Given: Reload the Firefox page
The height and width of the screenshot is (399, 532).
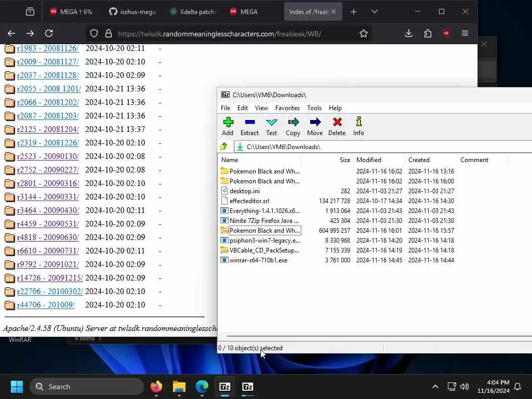Looking at the screenshot, I should click(49, 33).
